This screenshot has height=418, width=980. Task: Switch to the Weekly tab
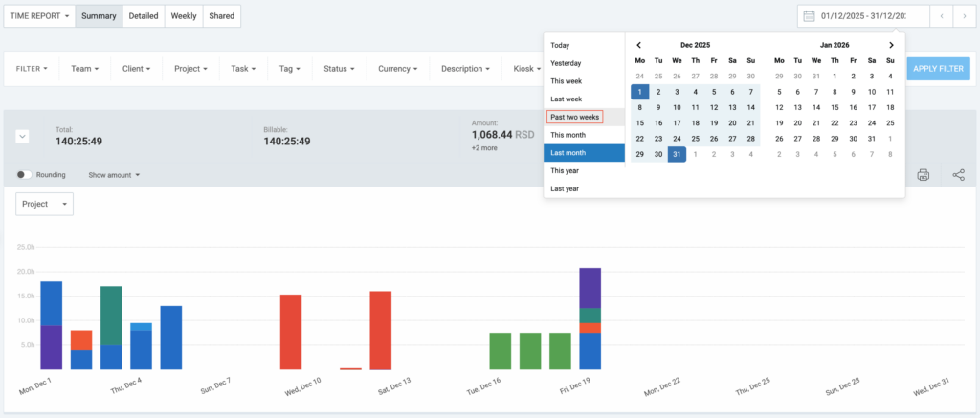184,16
